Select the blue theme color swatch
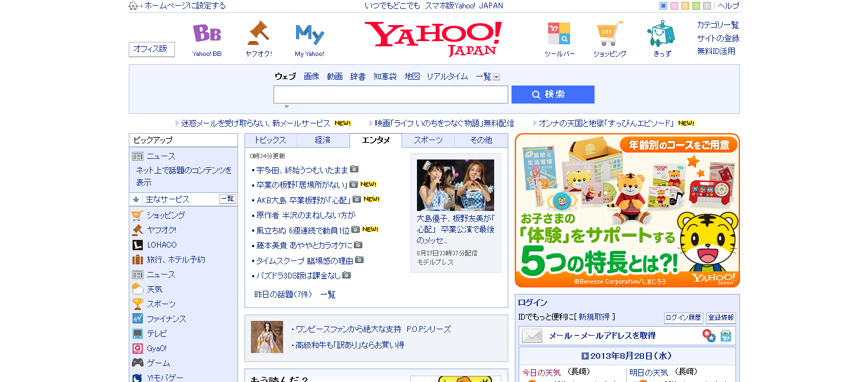The image size is (868, 382). (x=663, y=6)
